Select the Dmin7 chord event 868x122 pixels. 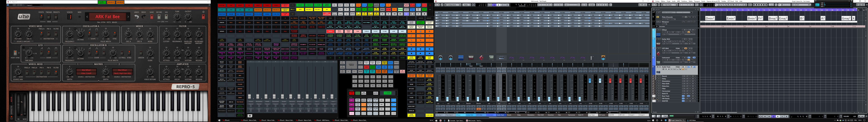[710, 18]
